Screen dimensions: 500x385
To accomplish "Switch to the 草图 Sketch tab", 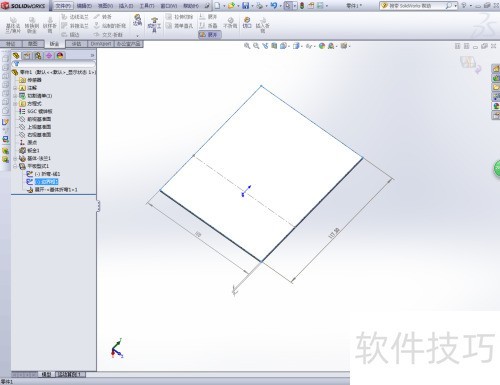I will click(32, 44).
